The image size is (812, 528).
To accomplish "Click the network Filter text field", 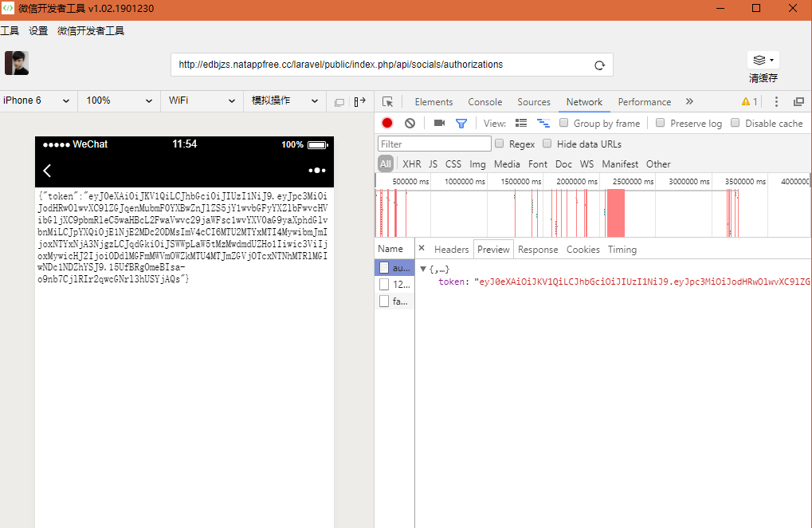I will (x=434, y=144).
